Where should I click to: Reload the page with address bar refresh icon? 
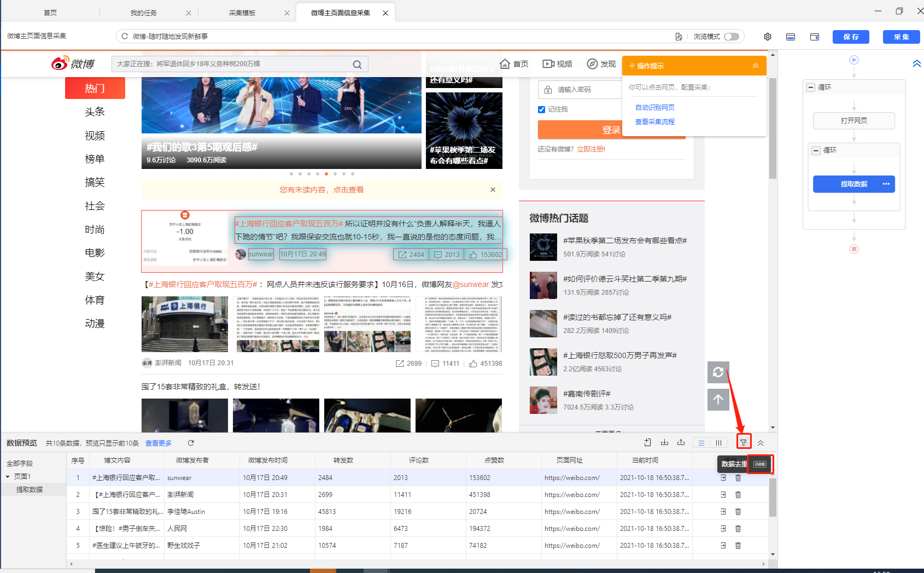[x=125, y=36]
